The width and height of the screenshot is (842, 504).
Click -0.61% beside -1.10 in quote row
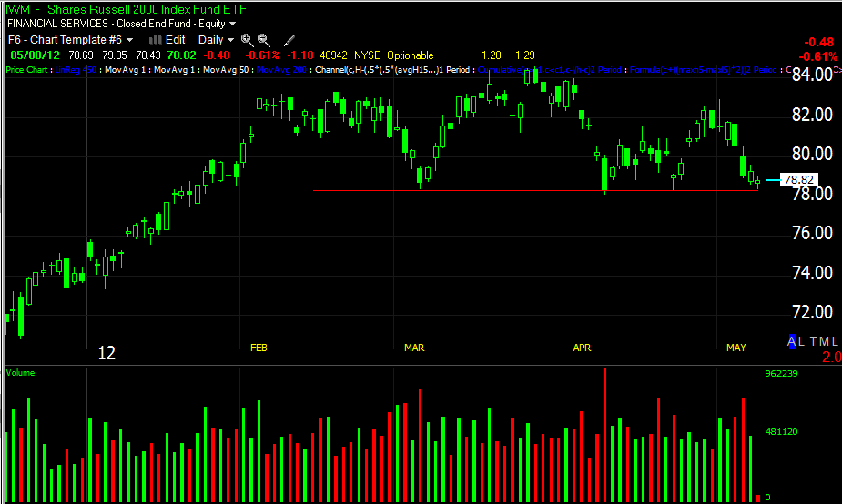[x=262, y=55]
